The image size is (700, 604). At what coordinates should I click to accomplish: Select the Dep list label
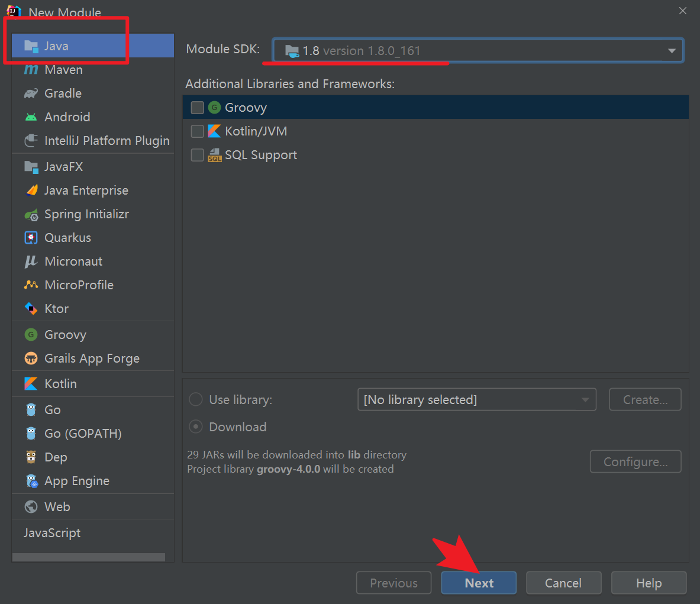(x=56, y=457)
